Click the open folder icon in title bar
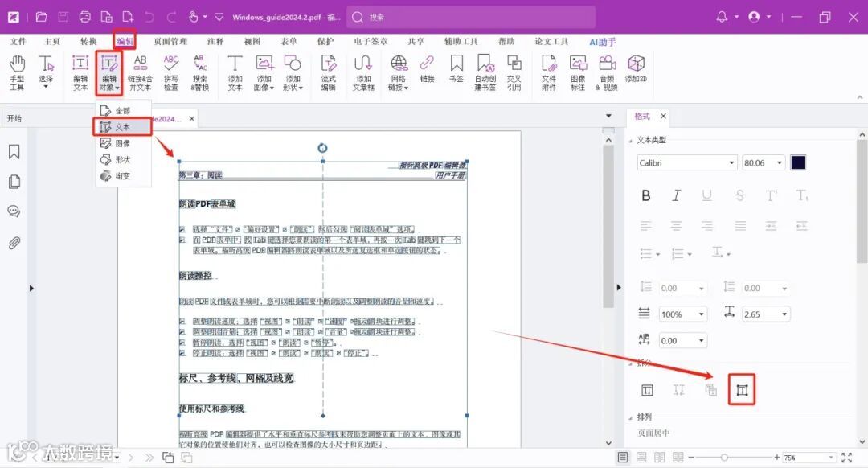Image resolution: width=868 pixels, height=468 pixels. tap(42, 17)
